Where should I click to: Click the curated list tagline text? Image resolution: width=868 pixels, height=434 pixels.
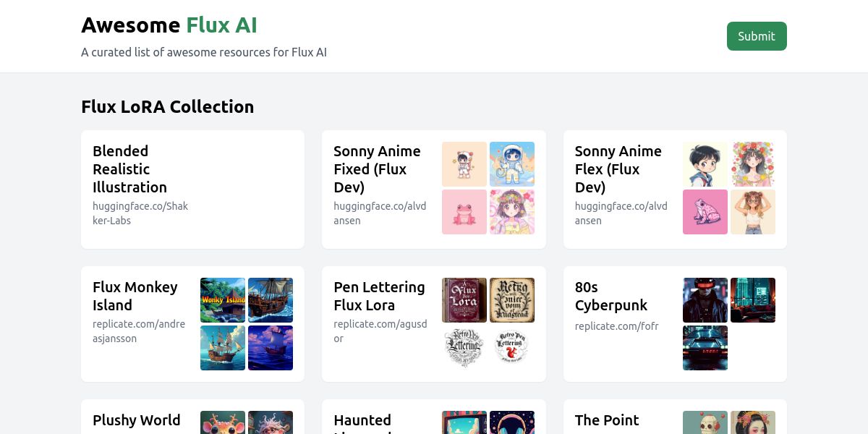(204, 52)
